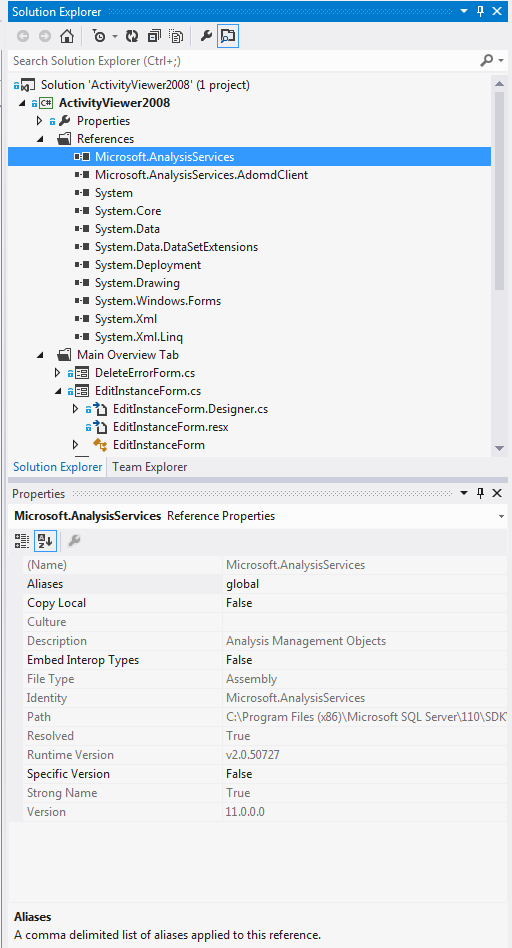Switch Properties grid to Categorized view
Image resolution: width=512 pixels, height=948 pixels.
22,541
